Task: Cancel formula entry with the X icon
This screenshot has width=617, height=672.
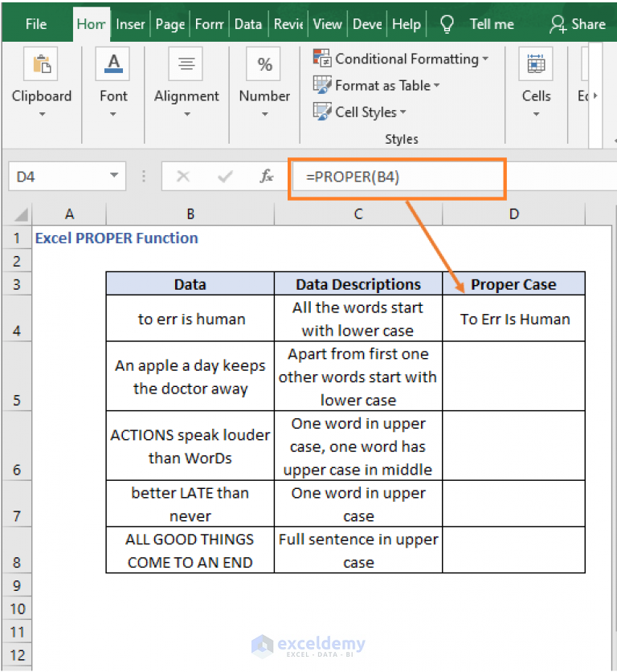Action: 183,176
